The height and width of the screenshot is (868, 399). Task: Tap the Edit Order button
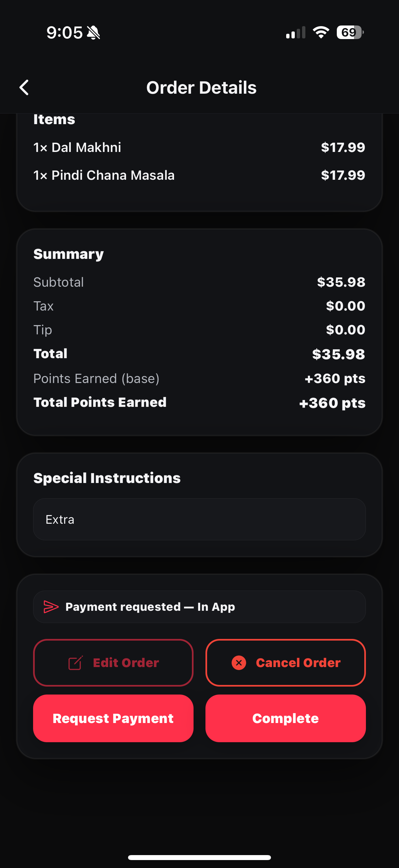coord(113,663)
